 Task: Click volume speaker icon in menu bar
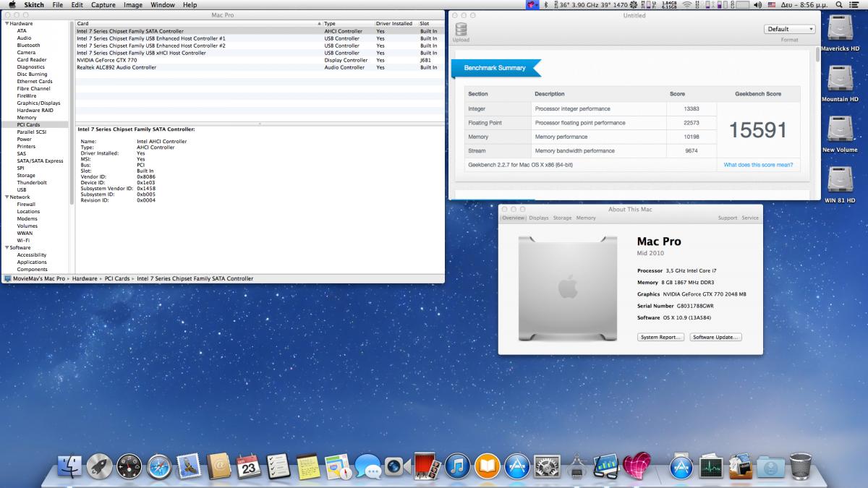[x=757, y=5]
